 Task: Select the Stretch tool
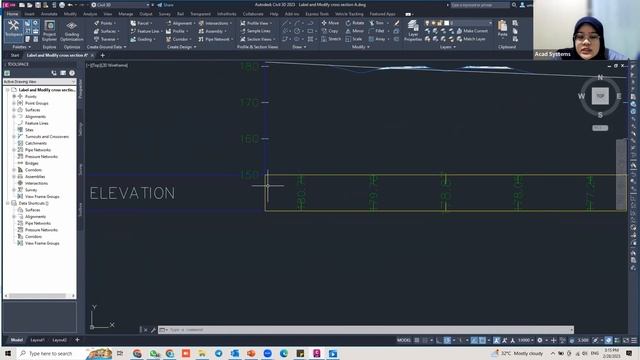331,39
